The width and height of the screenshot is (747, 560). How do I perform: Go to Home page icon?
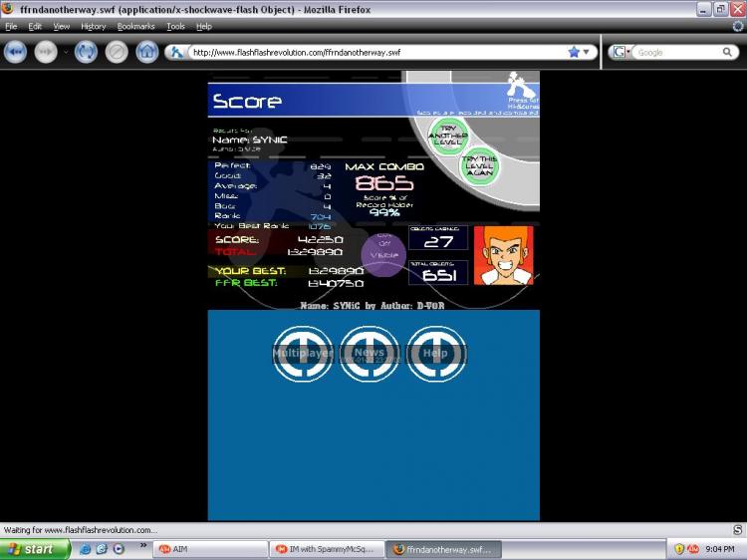tap(146, 52)
